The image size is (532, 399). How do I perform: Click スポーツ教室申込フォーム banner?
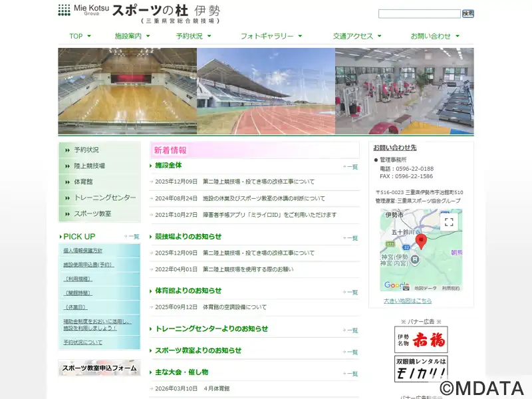pyautogui.click(x=99, y=368)
